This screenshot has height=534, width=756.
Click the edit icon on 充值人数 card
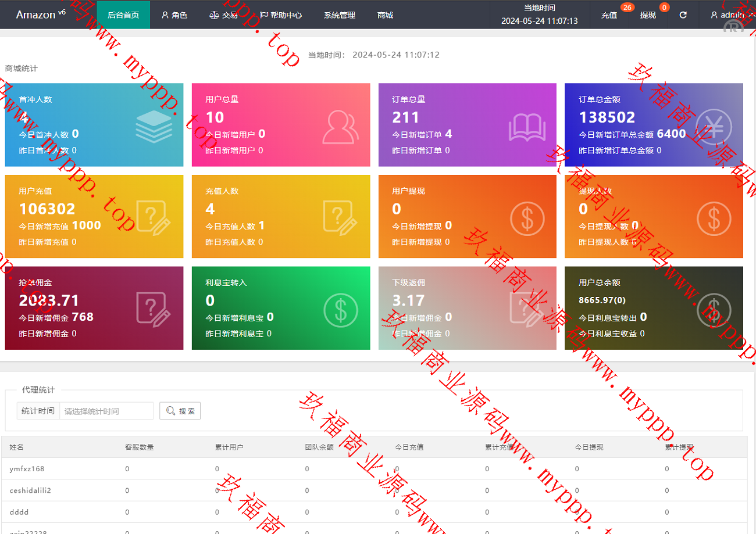tap(340, 217)
